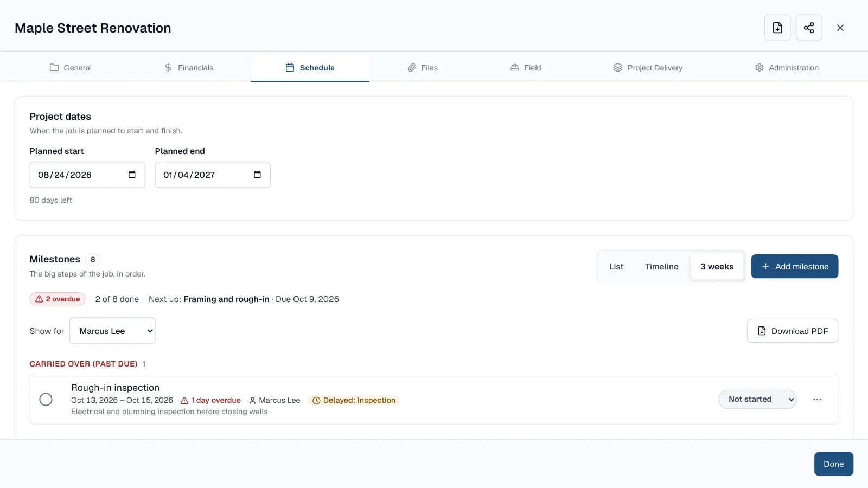Screen dimensions: 868x488
Task: Open the Field tab
Action: [526, 68]
